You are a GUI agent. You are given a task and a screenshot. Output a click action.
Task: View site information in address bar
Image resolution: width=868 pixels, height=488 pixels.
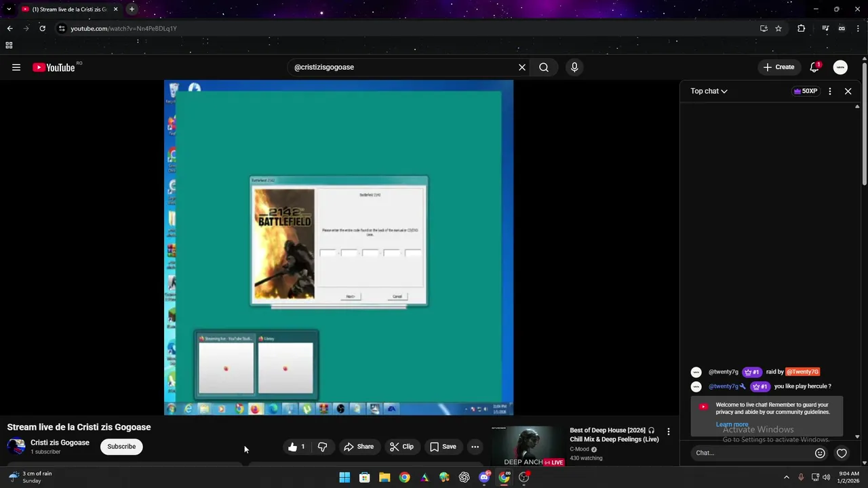(x=62, y=28)
